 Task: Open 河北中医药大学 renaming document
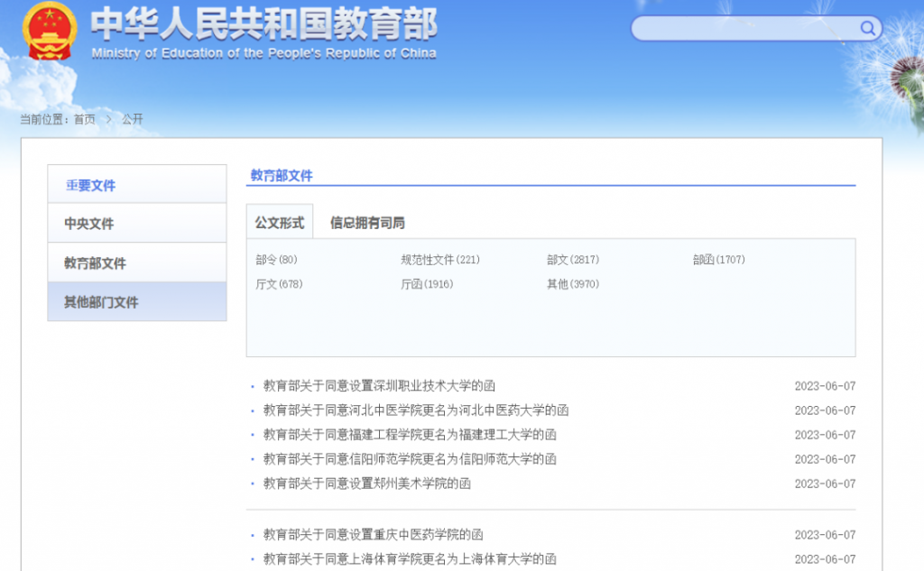[415, 410]
